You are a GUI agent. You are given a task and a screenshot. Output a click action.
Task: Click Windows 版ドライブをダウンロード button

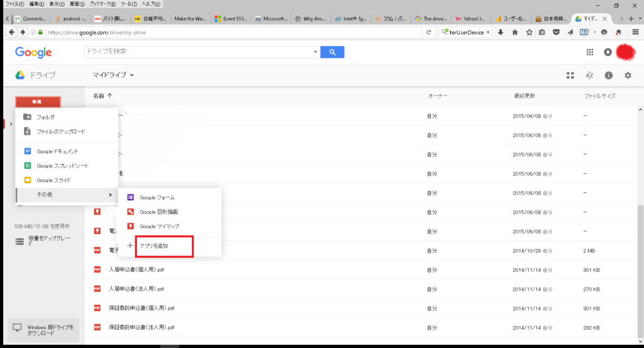[43, 330]
